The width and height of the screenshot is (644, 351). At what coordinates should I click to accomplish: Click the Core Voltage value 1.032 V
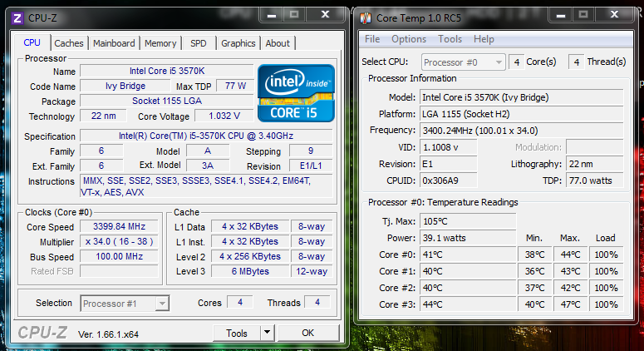[x=224, y=116]
